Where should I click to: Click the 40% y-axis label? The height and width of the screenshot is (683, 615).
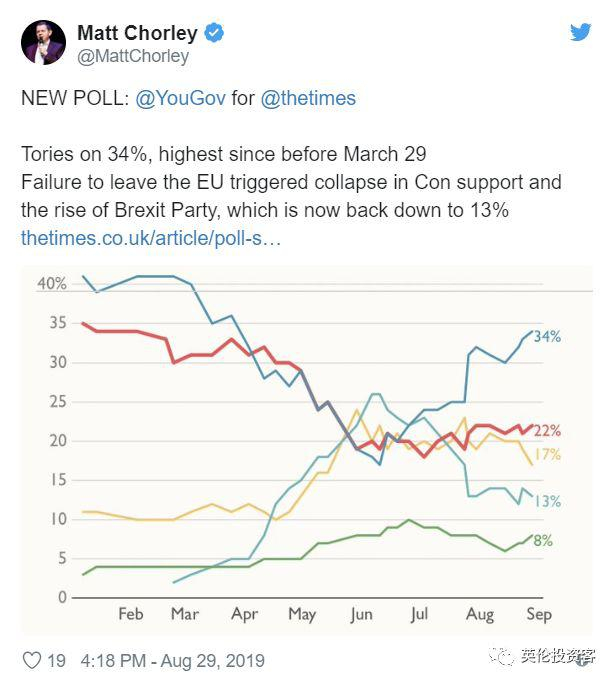pyautogui.click(x=52, y=284)
